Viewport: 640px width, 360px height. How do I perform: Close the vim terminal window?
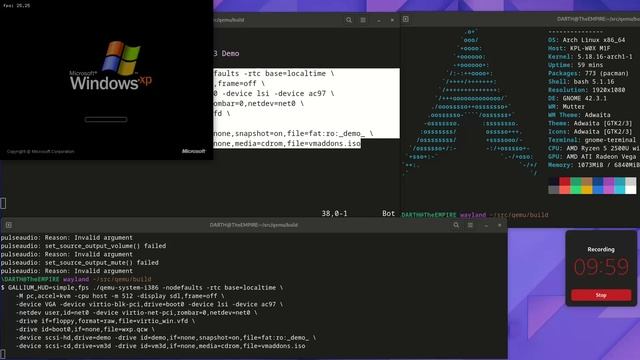(x=392, y=20)
